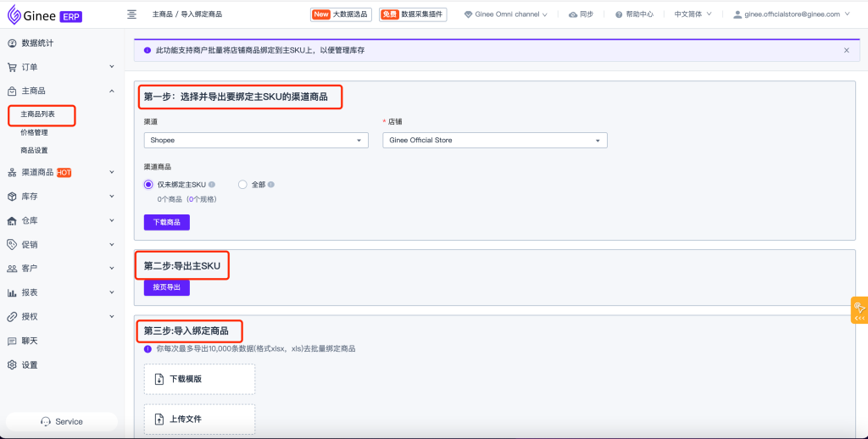The height and width of the screenshot is (439, 868).
Task: Click the sync cloud icon
Action: [x=574, y=14]
